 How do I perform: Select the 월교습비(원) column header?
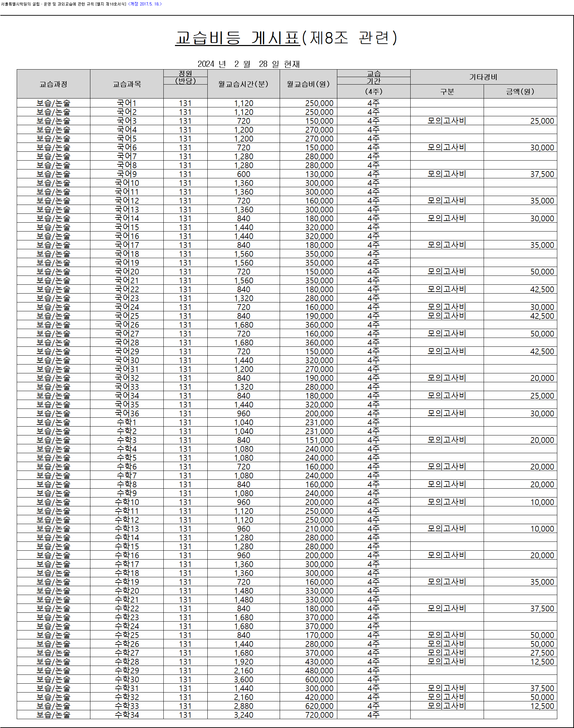click(x=308, y=84)
